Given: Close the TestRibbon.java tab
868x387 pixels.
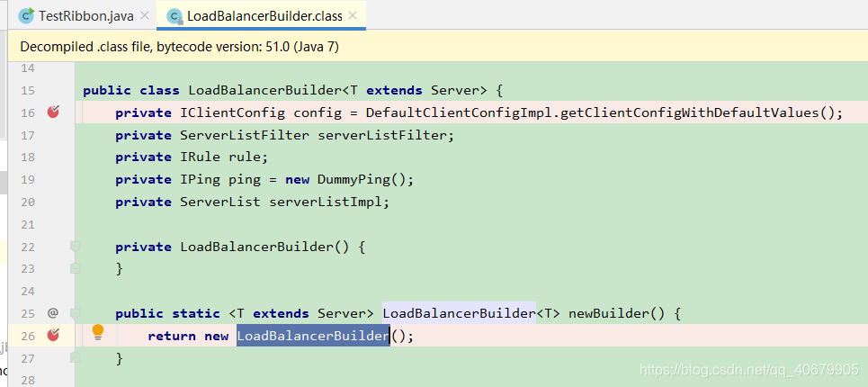Looking at the screenshot, I should coord(145,16).
